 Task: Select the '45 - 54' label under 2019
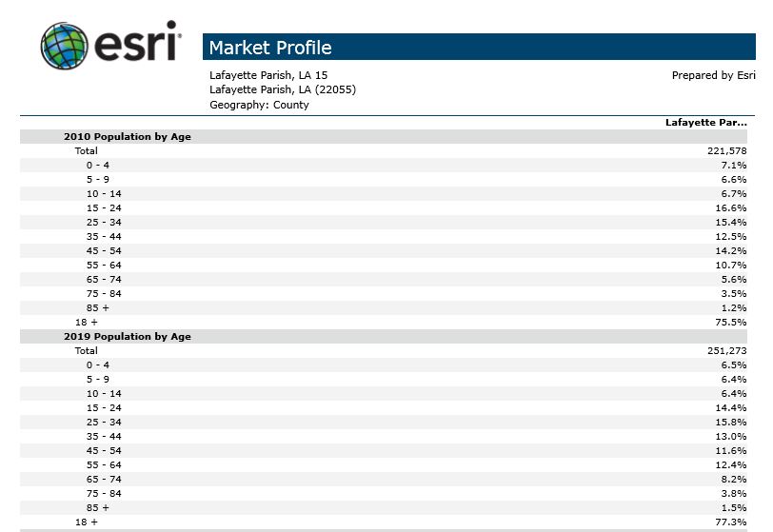point(104,451)
